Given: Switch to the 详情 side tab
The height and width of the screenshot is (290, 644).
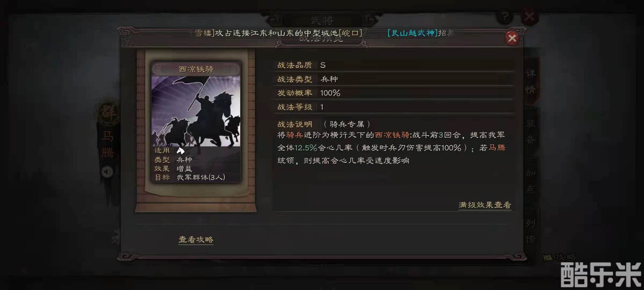Looking at the screenshot, I should pos(530,81).
